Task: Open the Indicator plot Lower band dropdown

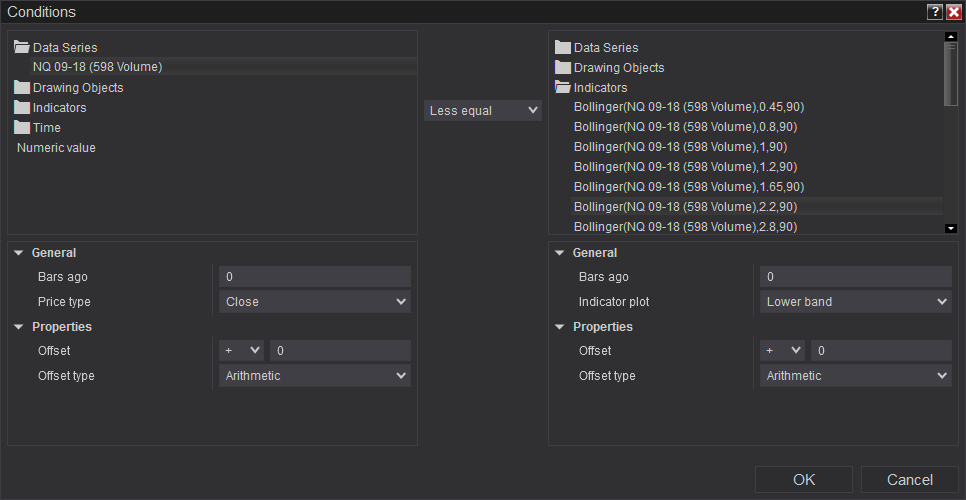Action: (x=855, y=301)
